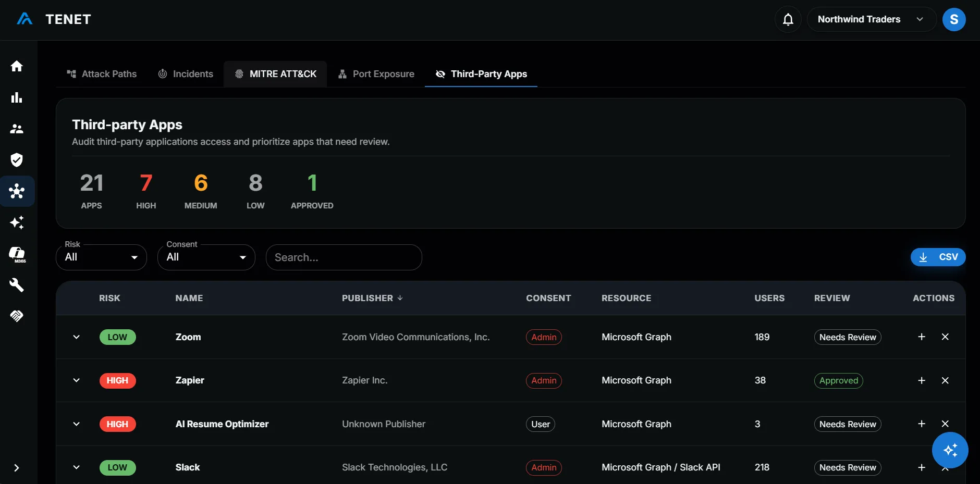Click the Approved badge for Zapier
Screen dimensions: 980x484
[x=839, y=380]
